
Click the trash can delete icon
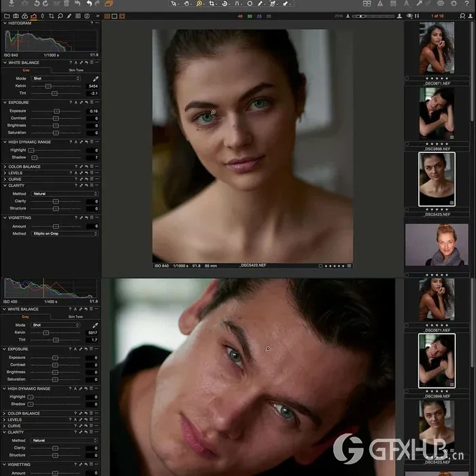pyautogui.click(x=67, y=3)
